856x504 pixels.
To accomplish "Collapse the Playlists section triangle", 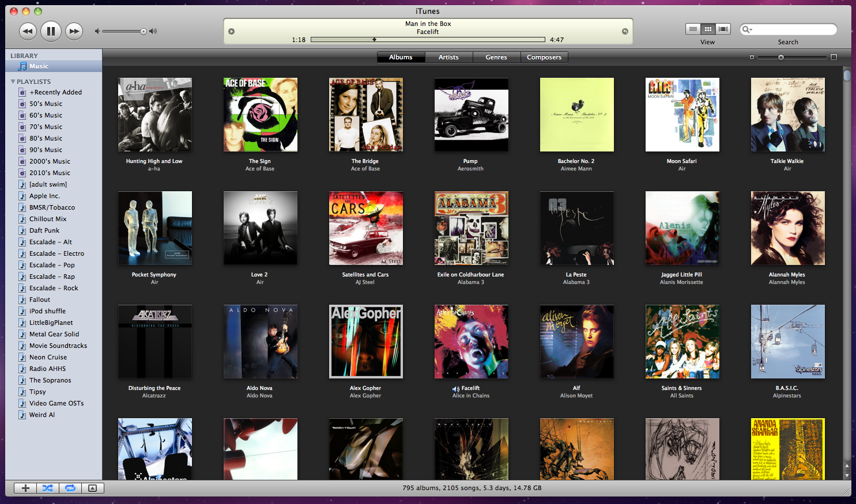I will coord(13,82).
